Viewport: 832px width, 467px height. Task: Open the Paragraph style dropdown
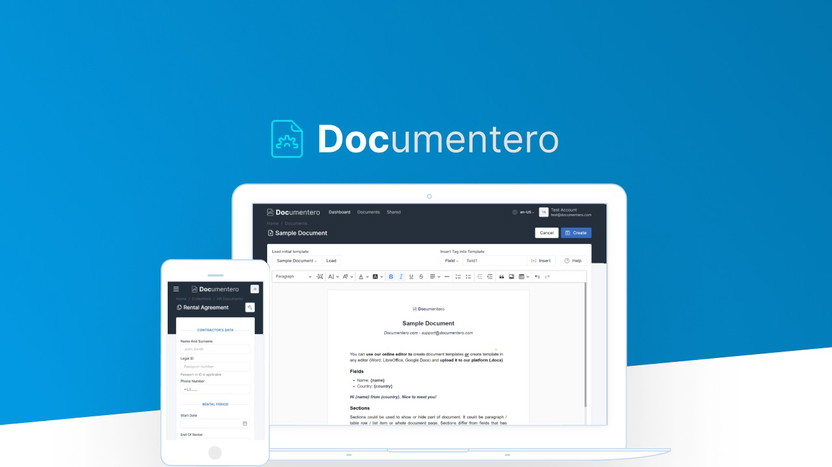pos(293,277)
